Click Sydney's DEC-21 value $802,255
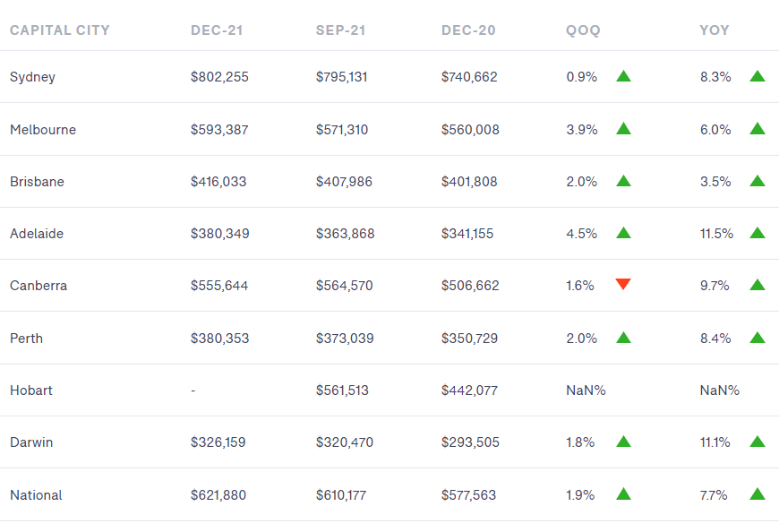This screenshot has width=779, height=532. tap(219, 77)
